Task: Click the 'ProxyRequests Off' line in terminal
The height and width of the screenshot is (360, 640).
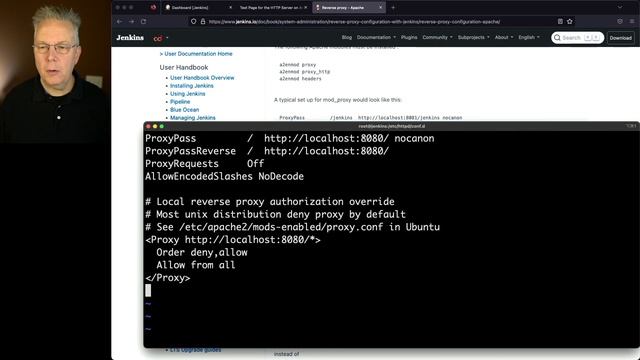Action: pos(204,164)
